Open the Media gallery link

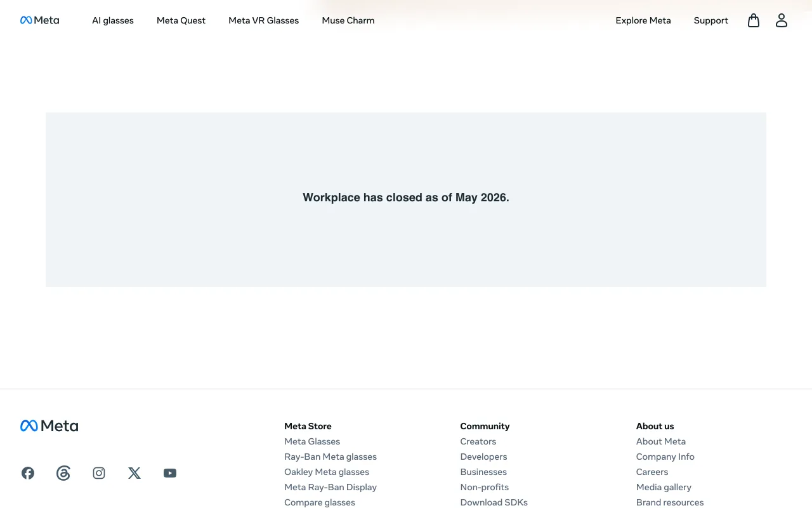tap(664, 487)
